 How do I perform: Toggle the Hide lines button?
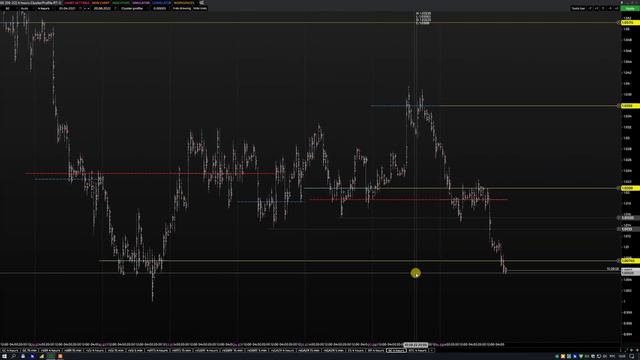tap(200, 8)
